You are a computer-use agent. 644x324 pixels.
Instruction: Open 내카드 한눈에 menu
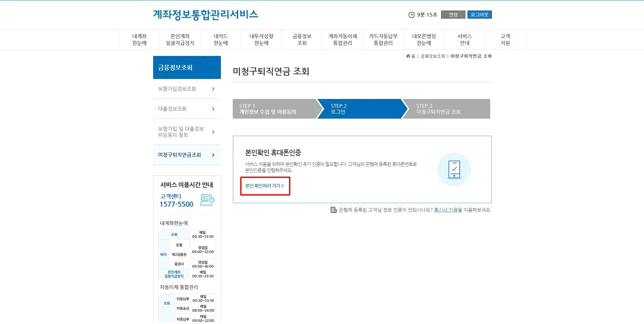[x=221, y=40]
